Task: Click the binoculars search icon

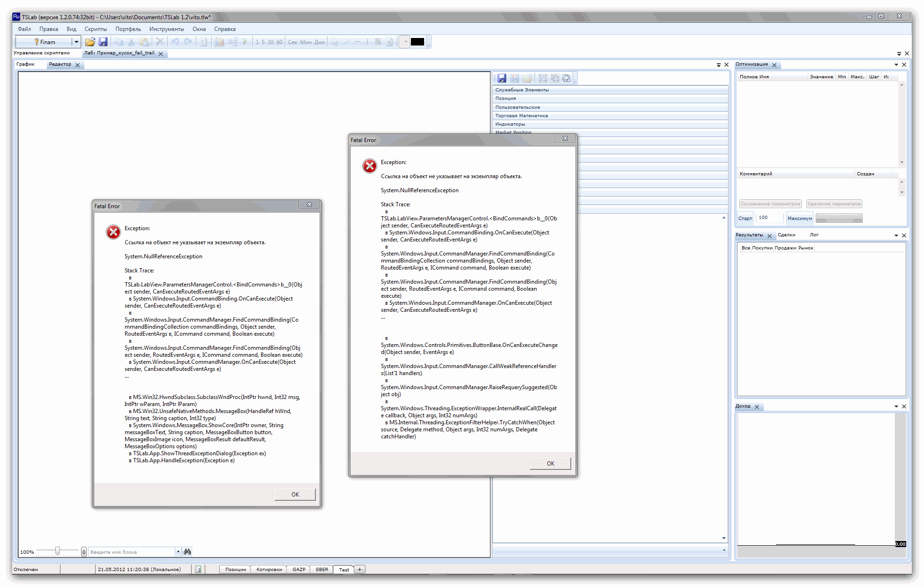Action: click(187, 552)
